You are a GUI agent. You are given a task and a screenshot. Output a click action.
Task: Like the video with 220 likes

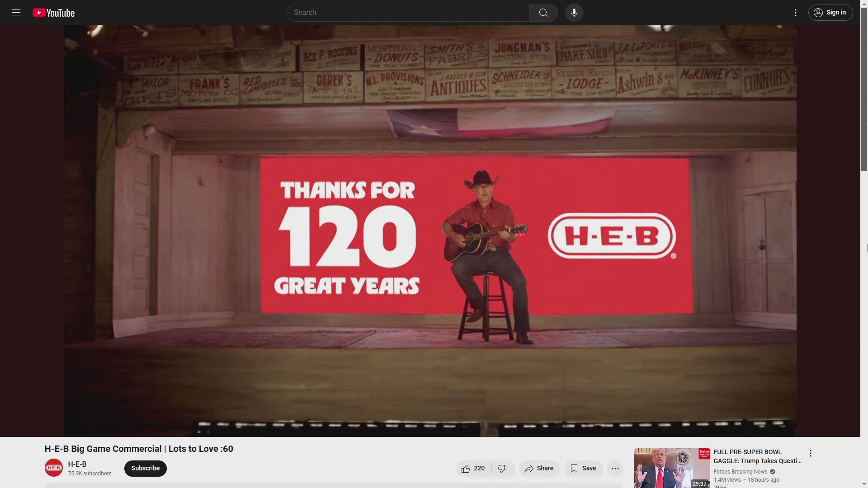(x=473, y=469)
